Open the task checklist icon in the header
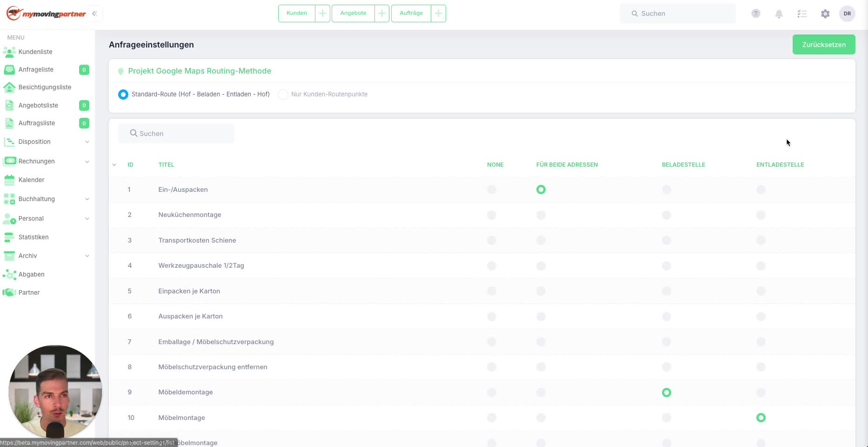The width and height of the screenshot is (868, 447). (x=802, y=14)
